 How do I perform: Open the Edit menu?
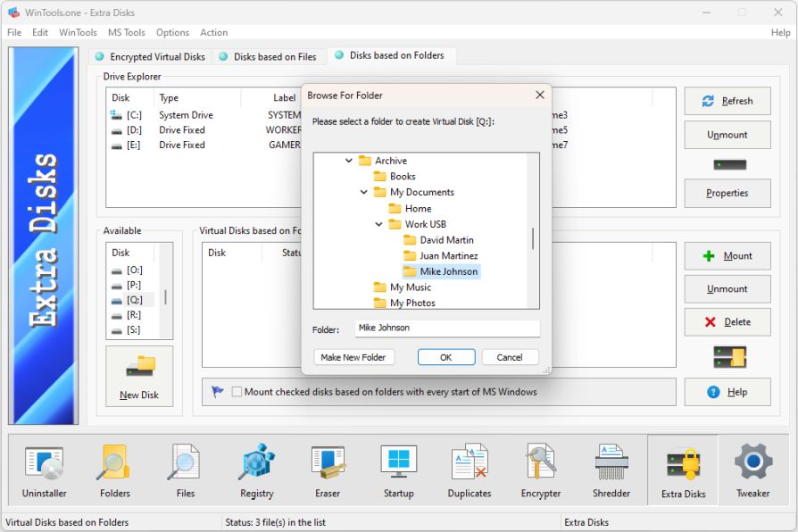39,33
